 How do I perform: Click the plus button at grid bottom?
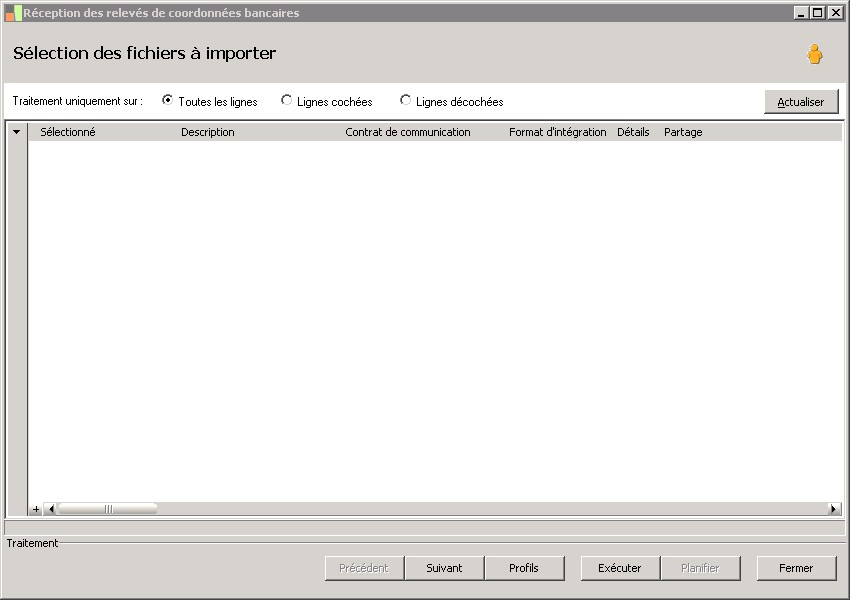36,509
